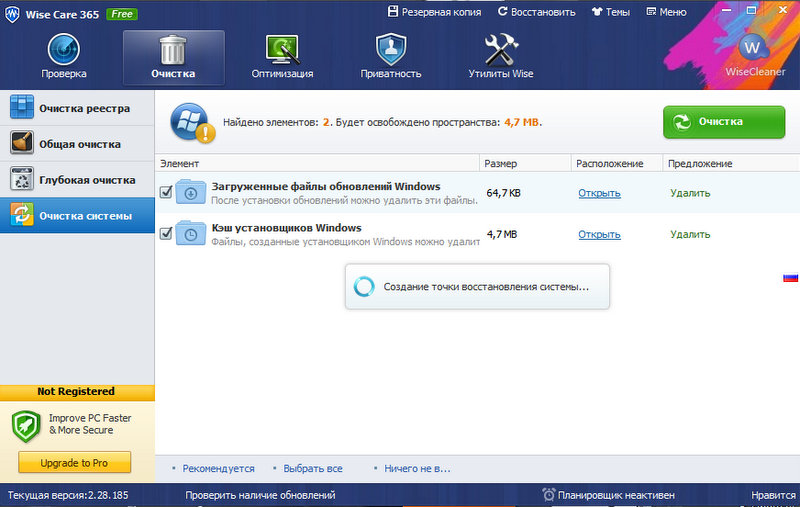Click the recycle icon beside Глубокая очистка

coord(22,179)
